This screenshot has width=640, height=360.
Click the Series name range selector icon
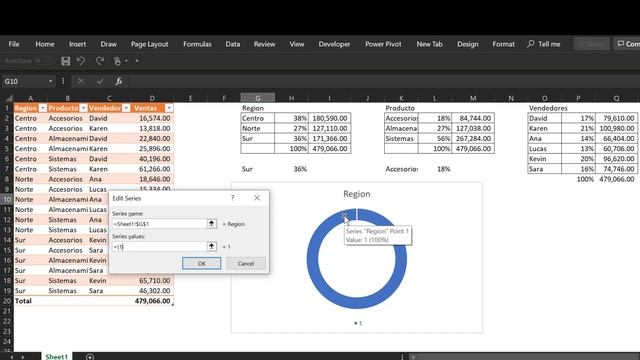click(x=211, y=224)
